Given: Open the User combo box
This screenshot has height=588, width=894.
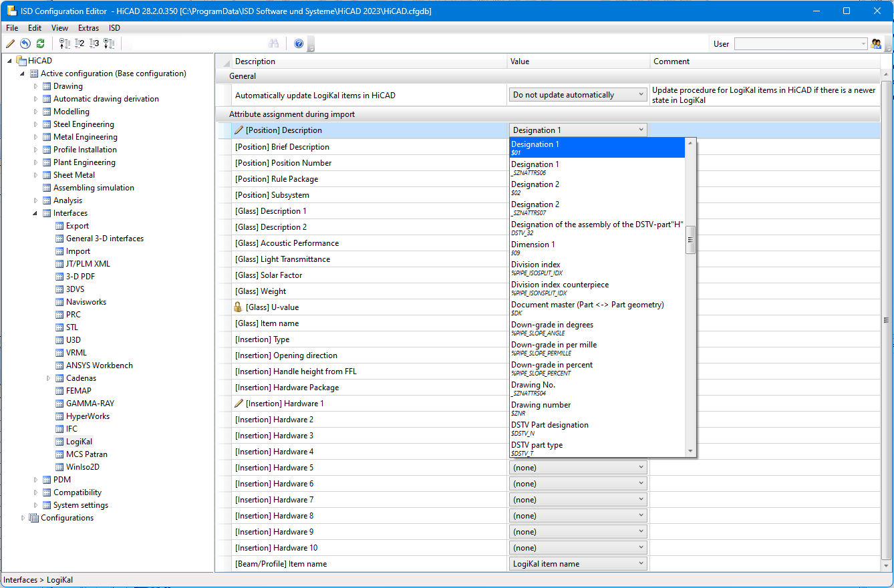Looking at the screenshot, I should tap(800, 44).
